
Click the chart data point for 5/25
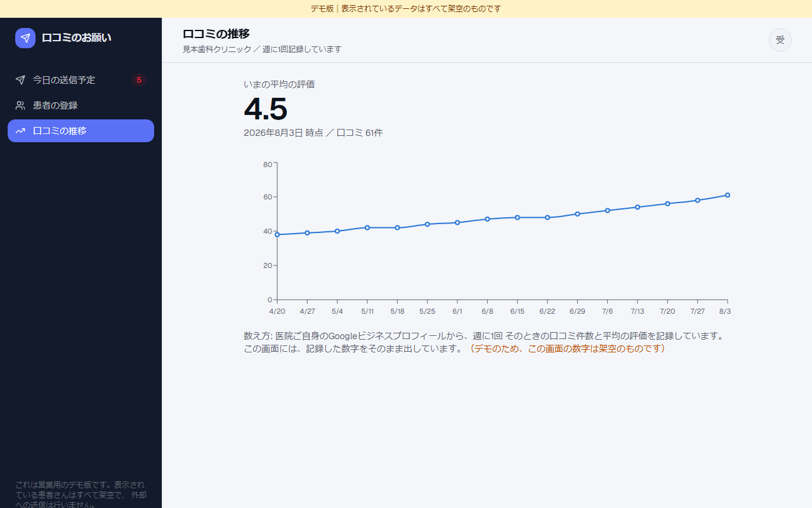pyautogui.click(x=428, y=224)
